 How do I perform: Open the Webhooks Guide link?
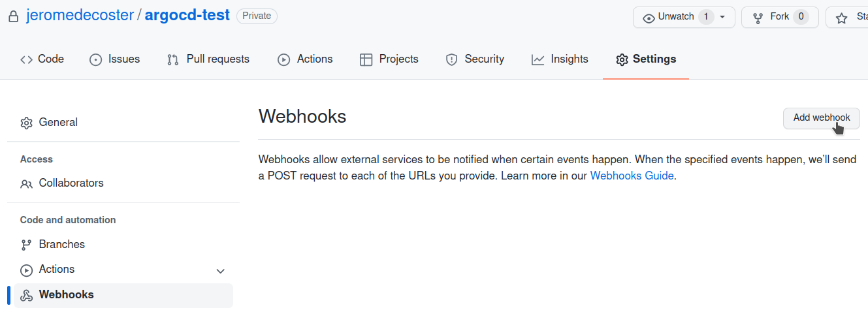point(632,176)
